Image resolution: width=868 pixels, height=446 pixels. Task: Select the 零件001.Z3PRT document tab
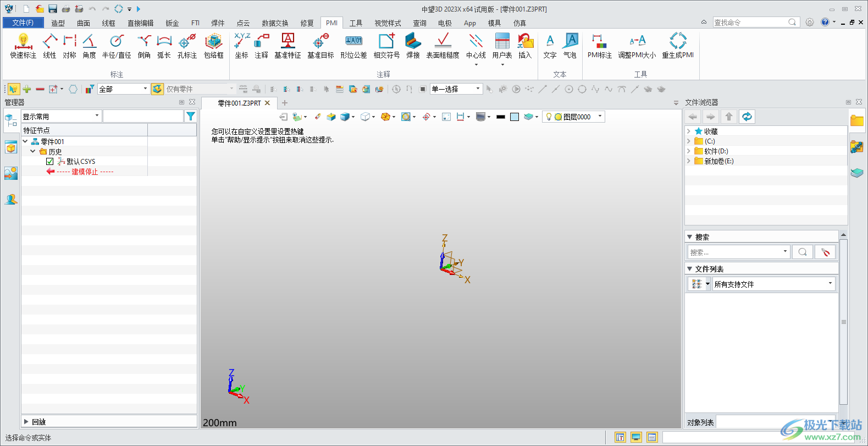tap(239, 103)
